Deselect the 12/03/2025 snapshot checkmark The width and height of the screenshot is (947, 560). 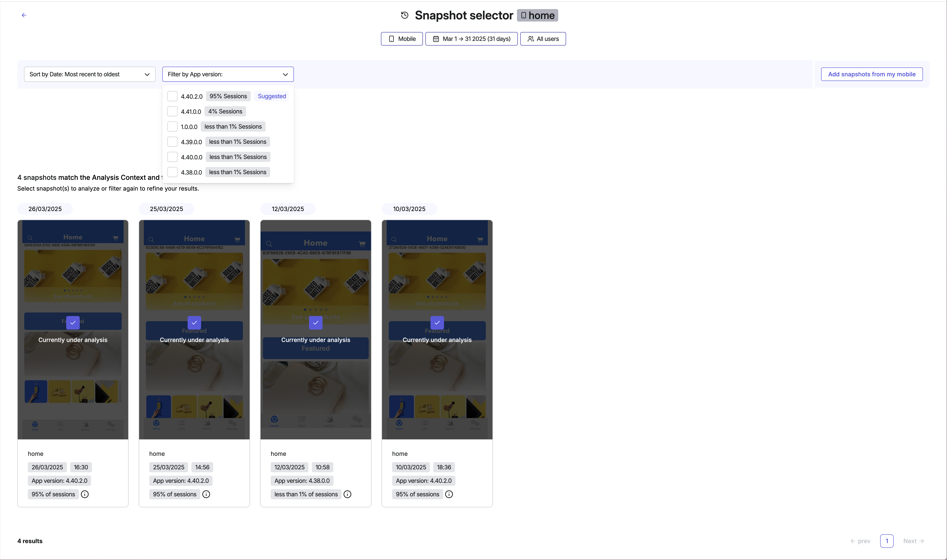click(316, 323)
